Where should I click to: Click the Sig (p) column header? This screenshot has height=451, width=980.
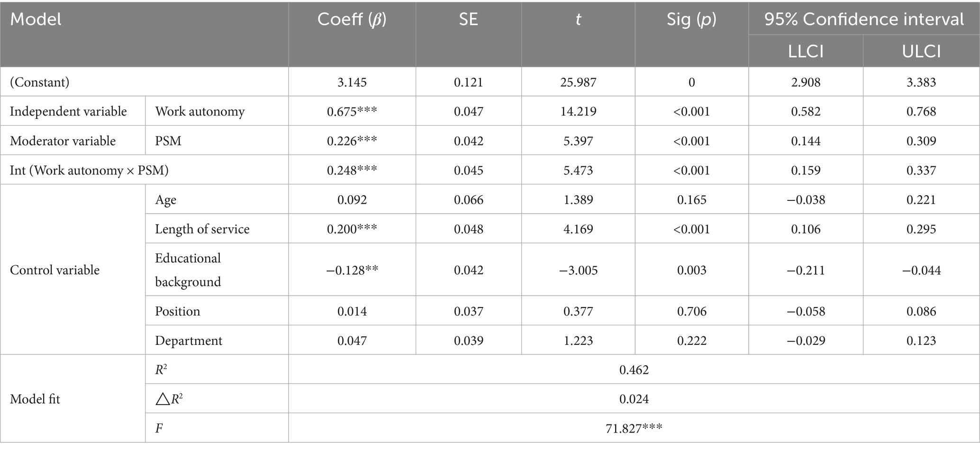691,19
